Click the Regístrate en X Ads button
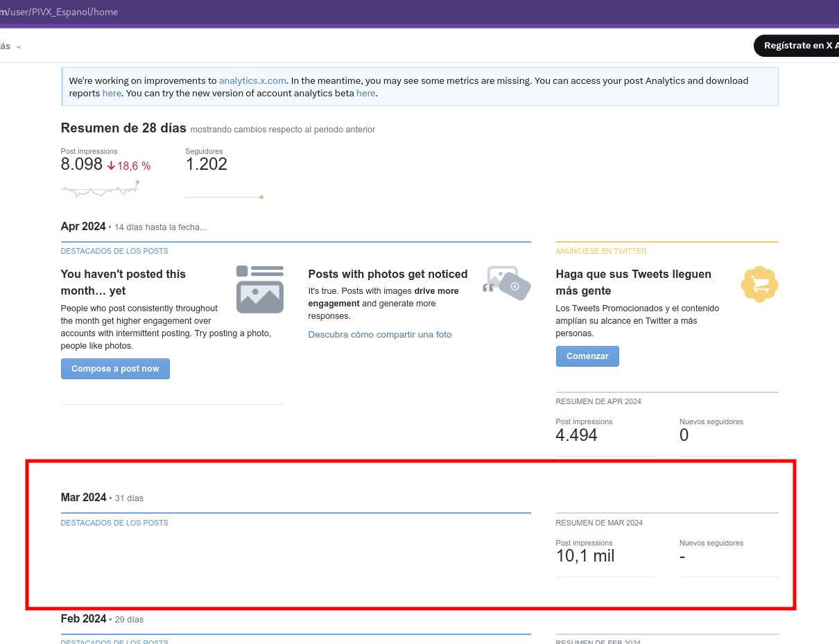The height and width of the screenshot is (644, 839). (x=797, y=46)
